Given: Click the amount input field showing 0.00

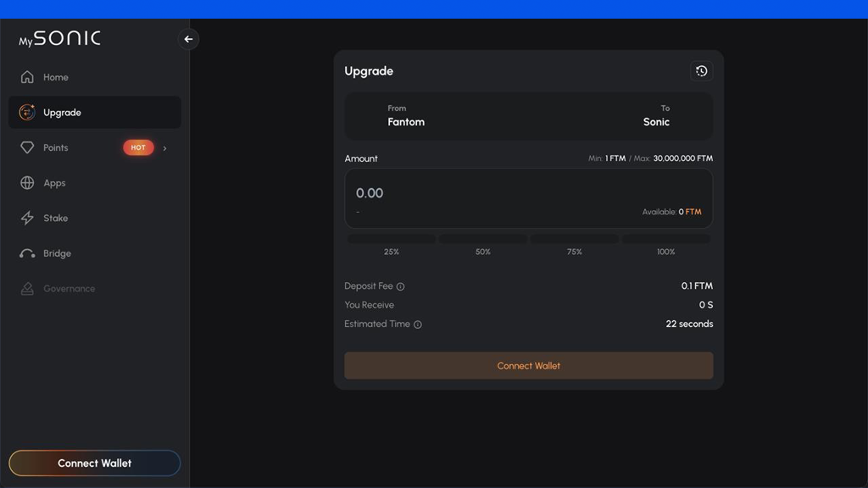Looking at the screenshot, I should click(x=529, y=198).
